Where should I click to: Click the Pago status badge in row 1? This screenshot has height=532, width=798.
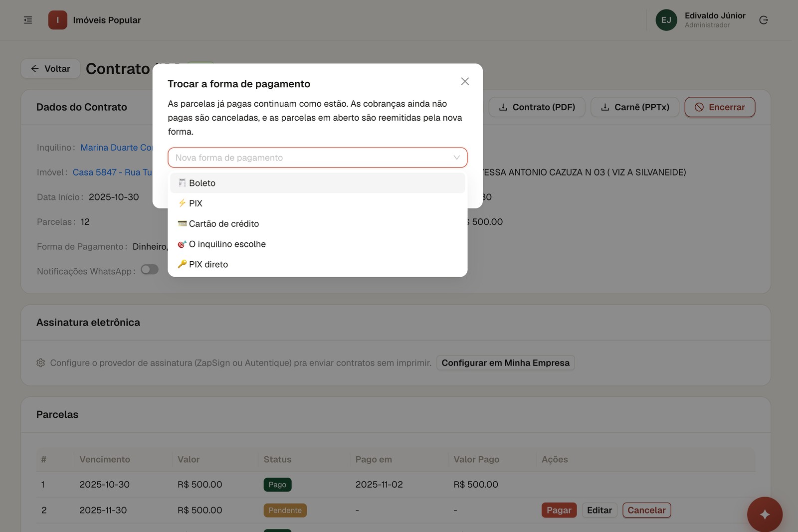[x=277, y=485]
